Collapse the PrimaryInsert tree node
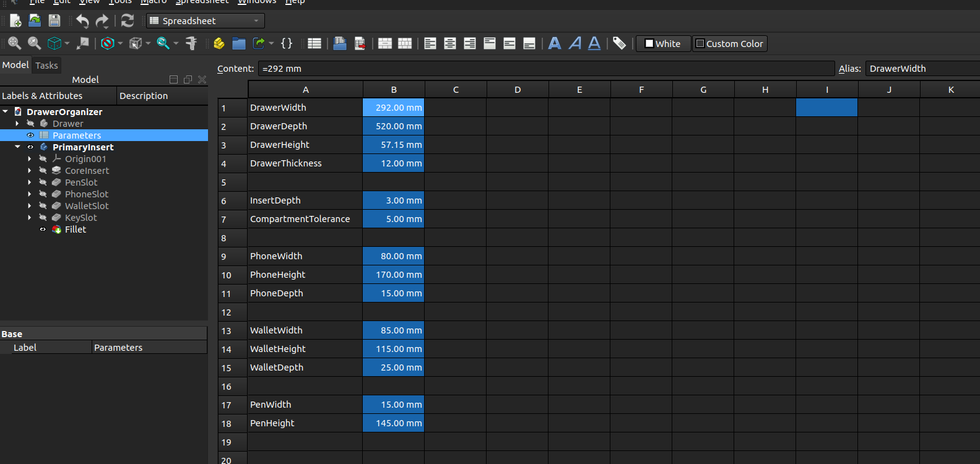 17,147
